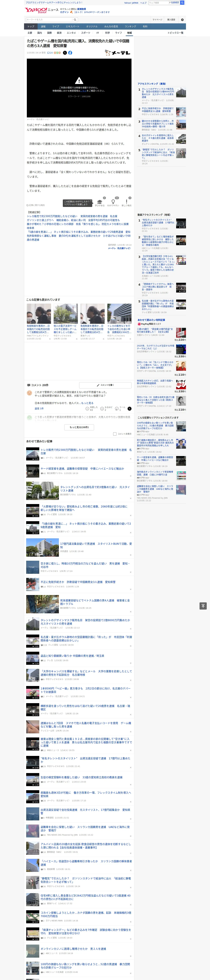Open settings via the gear icon
The image size is (210, 980).
tap(182, 19)
